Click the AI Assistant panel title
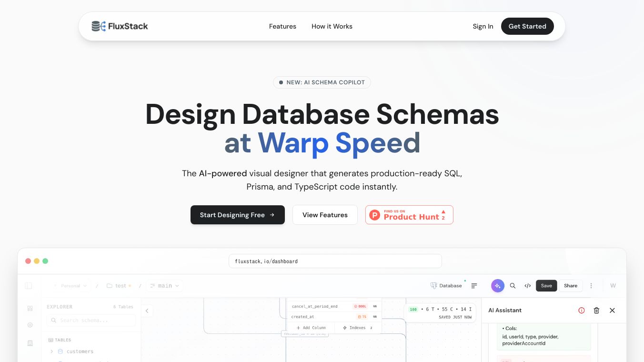 click(505, 311)
